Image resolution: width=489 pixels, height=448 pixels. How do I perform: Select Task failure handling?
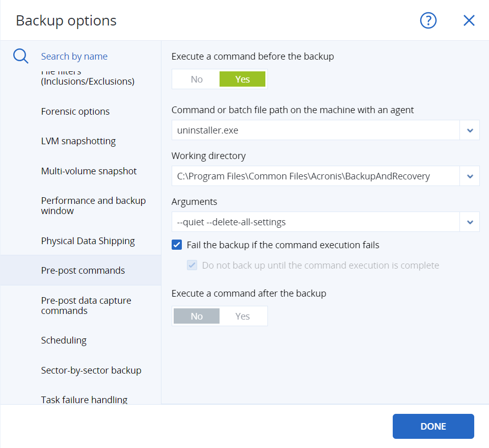[x=84, y=400]
